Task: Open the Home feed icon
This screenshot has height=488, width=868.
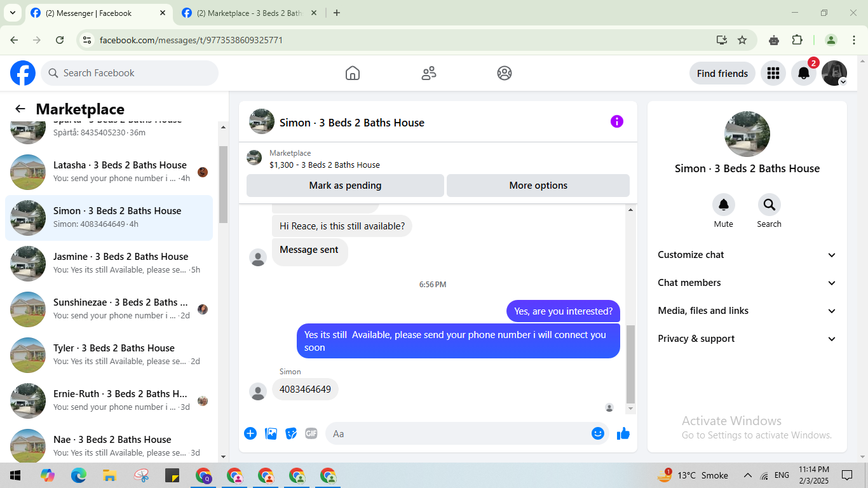Action: (353, 73)
